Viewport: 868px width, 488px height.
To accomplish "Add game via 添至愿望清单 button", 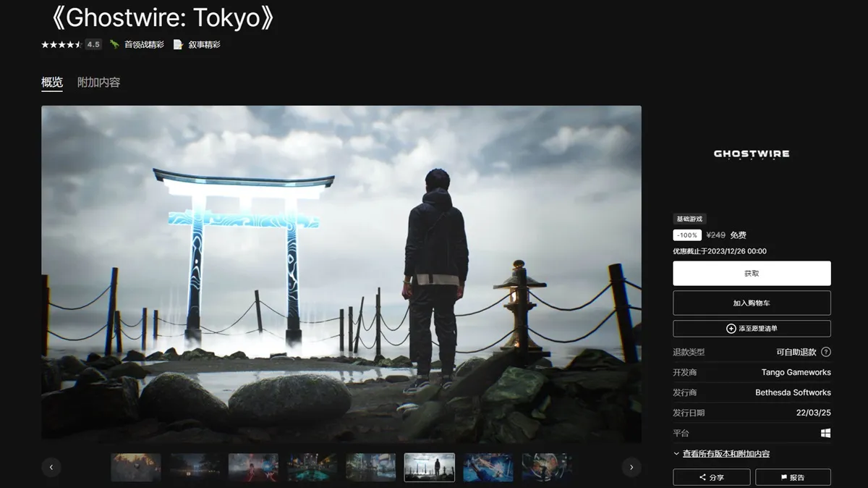I will [x=752, y=329].
